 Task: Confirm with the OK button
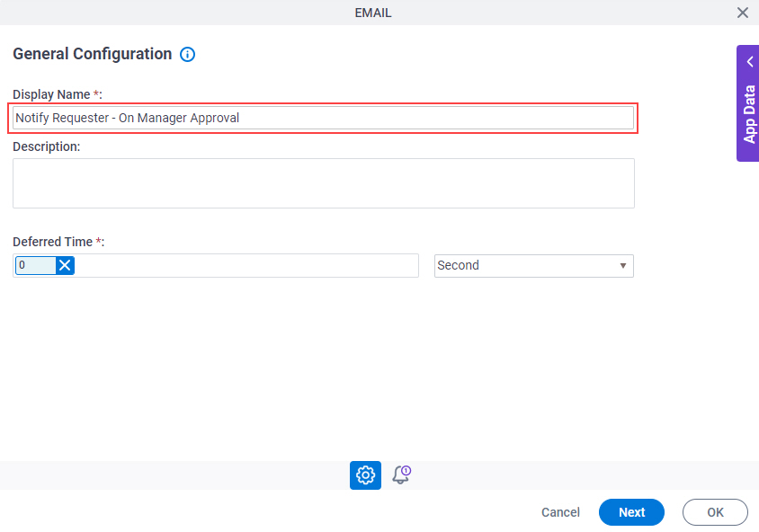tap(715, 512)
